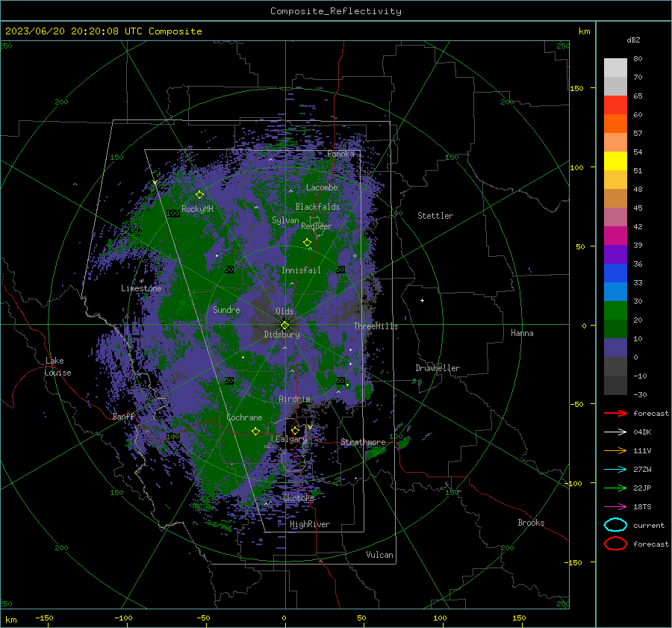The width and height of the screenshot is (672, 628).
Task: Click the red 65-60 dBZ color swatch
Action: pyautogui.click(x=615, y=105)
